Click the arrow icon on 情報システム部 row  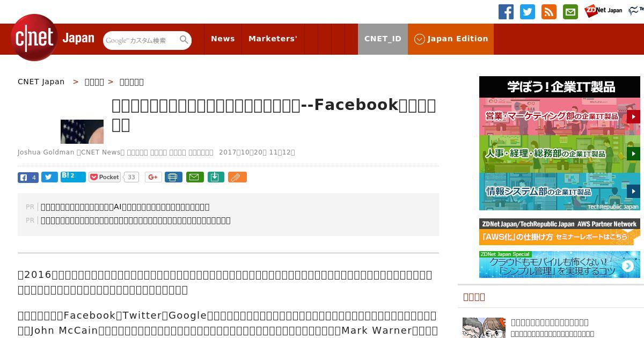tap(633, 192)
